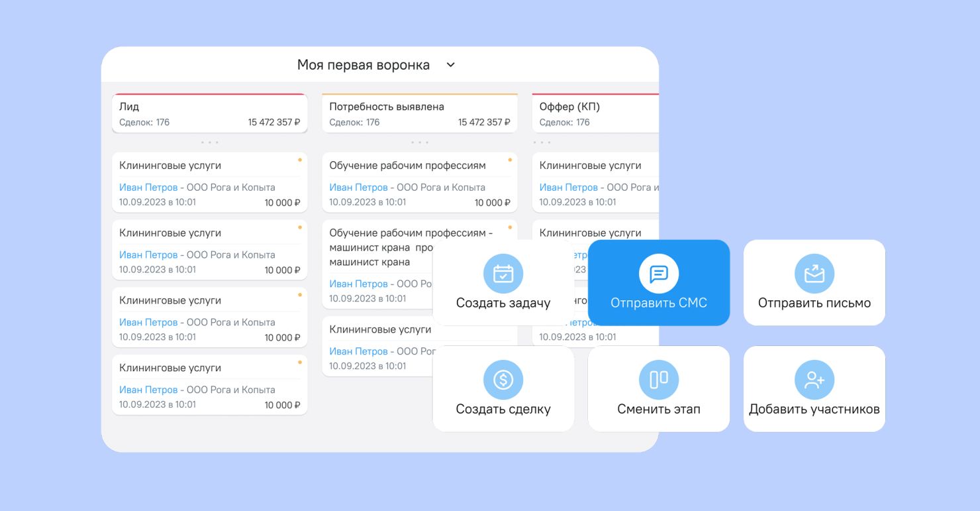Open Иван Петров link in Обучение рабочим профессиям card
Image resolution: width=980 pixels, height=511 pixels.
[x=358, y=188]
